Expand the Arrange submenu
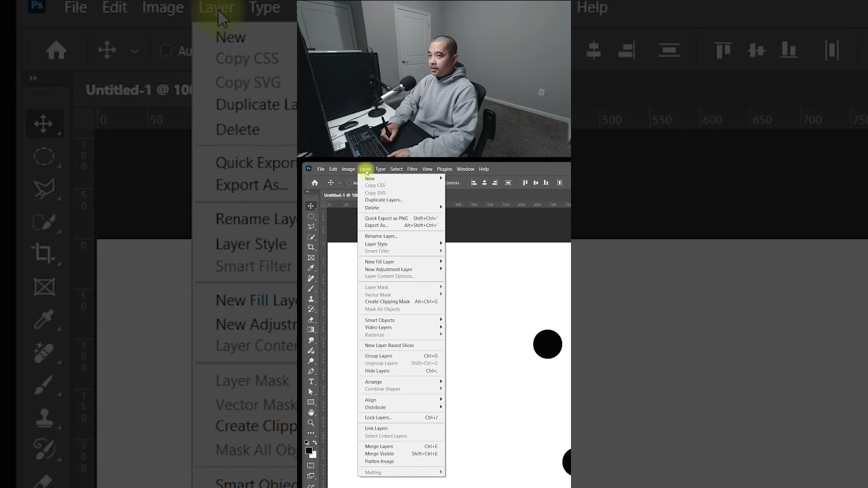Screen dimensions: 868x488 (x=441, y=382)
